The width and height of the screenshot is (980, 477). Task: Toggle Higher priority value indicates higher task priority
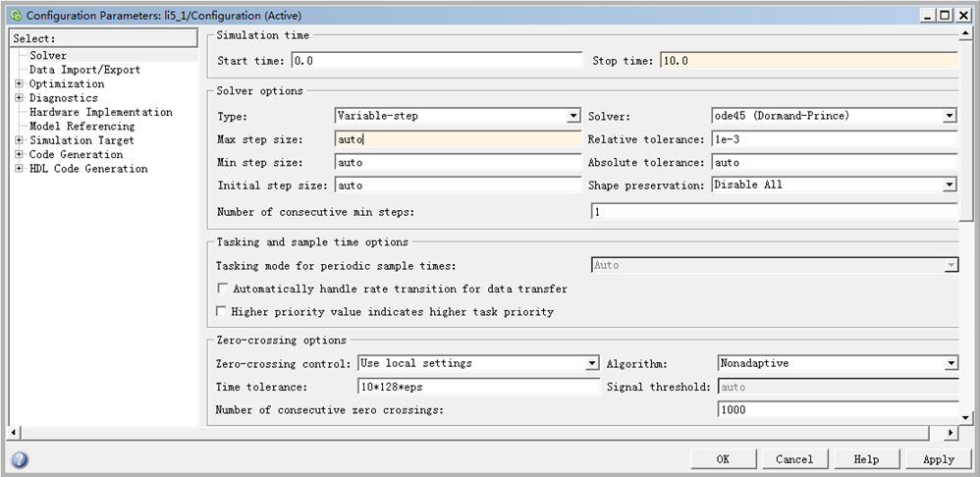221,311
